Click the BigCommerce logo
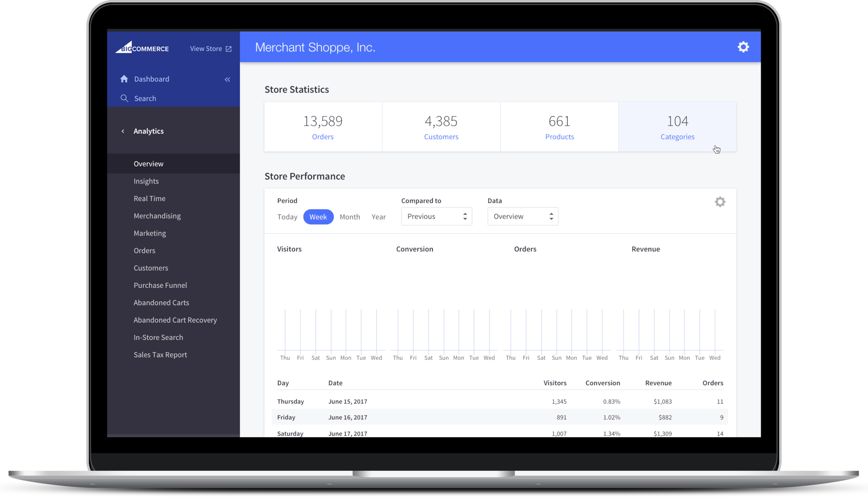This screenshot has height=497, width=868. pyautogui.click(x=142, y=47)
